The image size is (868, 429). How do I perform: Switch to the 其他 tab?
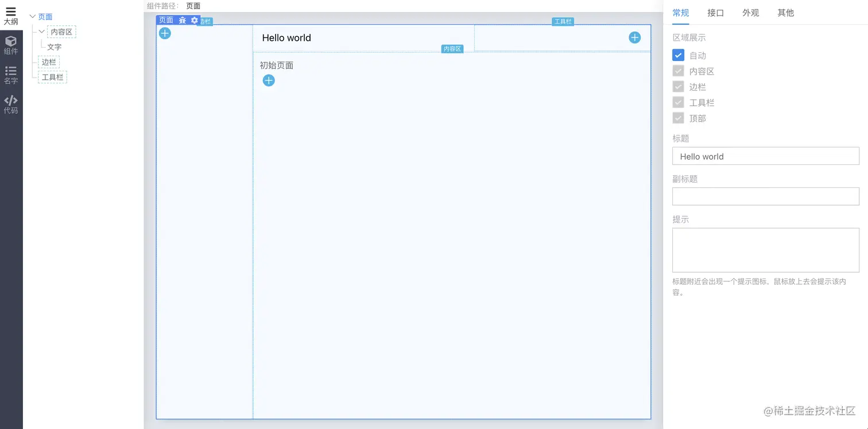[785, 13]
